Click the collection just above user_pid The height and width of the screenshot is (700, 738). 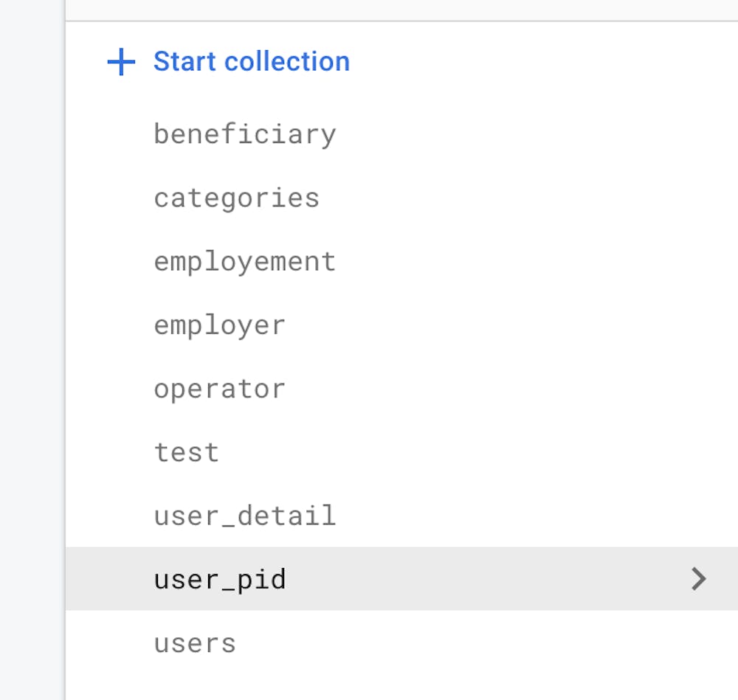click(x=244, y=516)
